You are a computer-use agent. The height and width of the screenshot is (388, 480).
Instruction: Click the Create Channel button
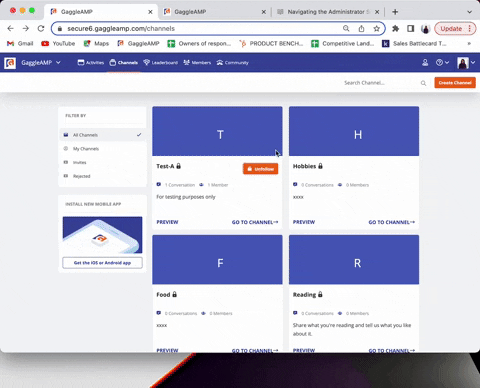[x=455, y=83]
